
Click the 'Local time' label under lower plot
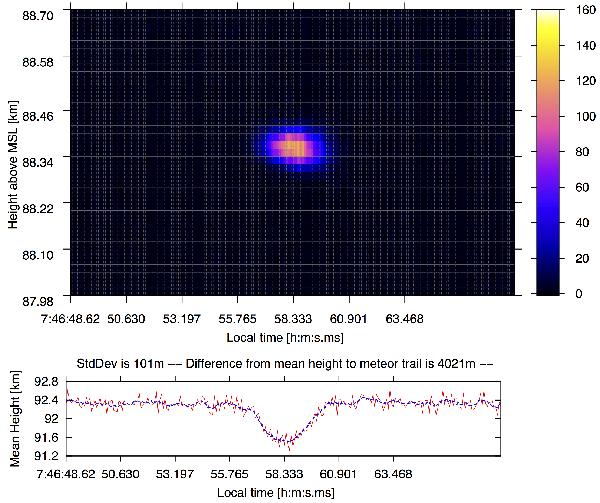289,493
